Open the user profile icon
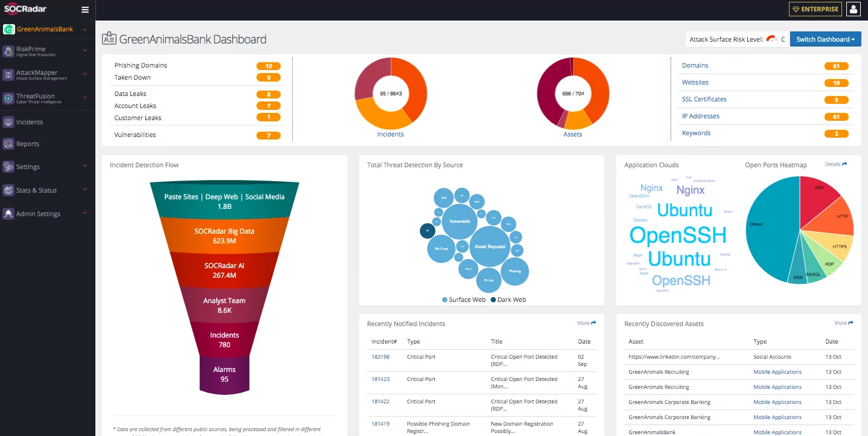The width and height of the screenshot is (868, 436). (853, 9)
